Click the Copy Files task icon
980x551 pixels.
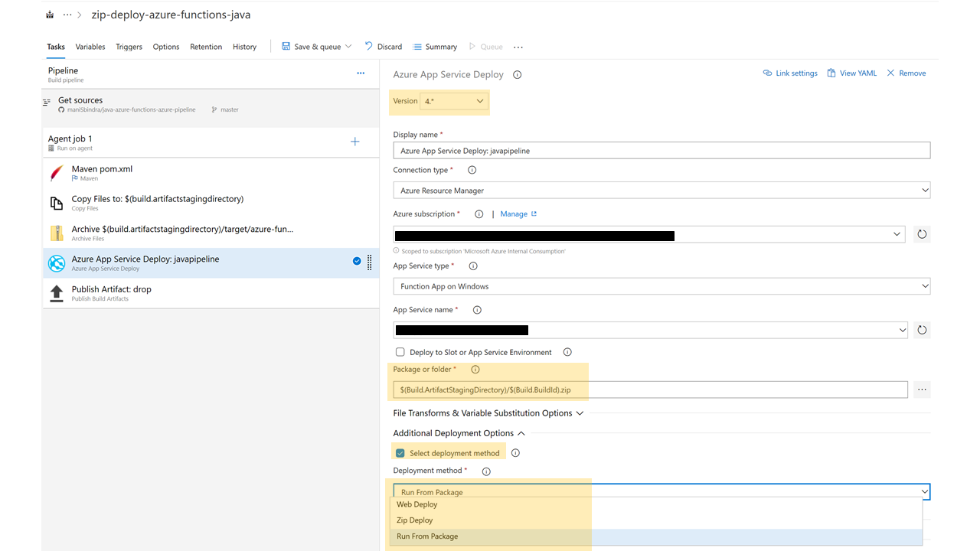55,202
